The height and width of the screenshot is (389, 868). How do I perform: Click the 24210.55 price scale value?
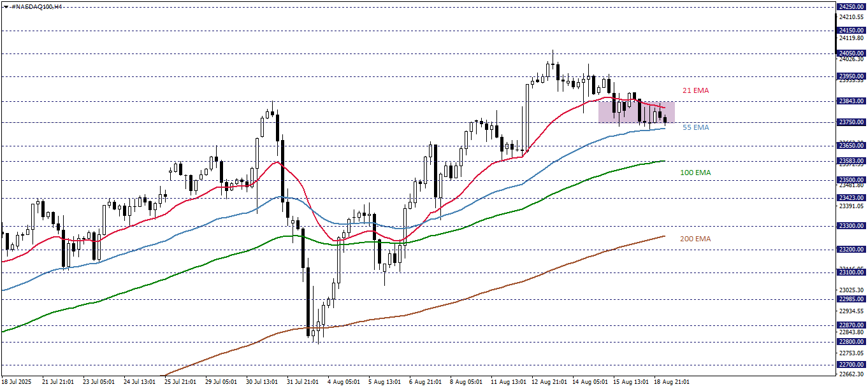pyautogui.click(x=852, y=17)
